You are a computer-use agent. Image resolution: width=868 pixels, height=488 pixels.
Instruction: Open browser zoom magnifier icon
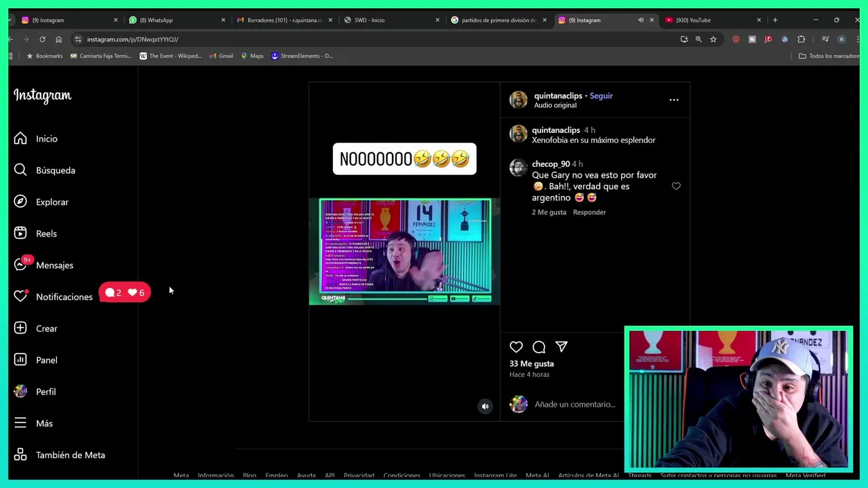point(698,39)
